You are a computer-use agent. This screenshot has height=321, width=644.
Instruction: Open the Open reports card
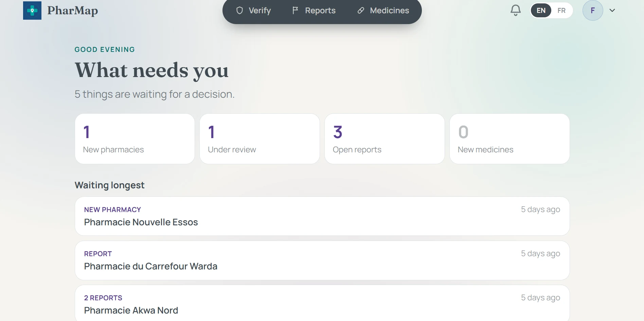pos(384,139)
